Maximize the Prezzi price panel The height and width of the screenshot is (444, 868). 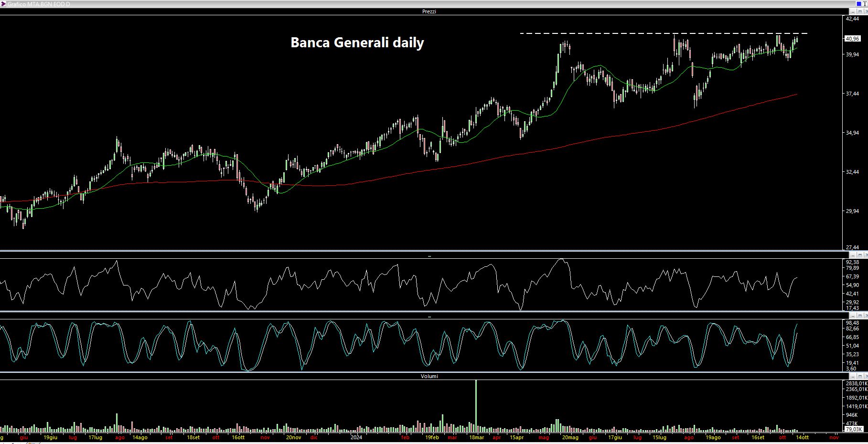coord(860,11)
